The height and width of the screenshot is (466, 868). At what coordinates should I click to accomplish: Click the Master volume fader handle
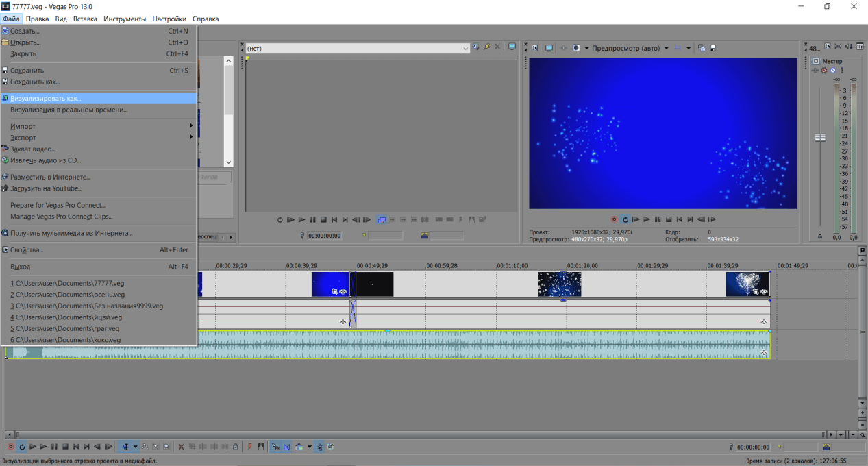click(x=819, y=138)
